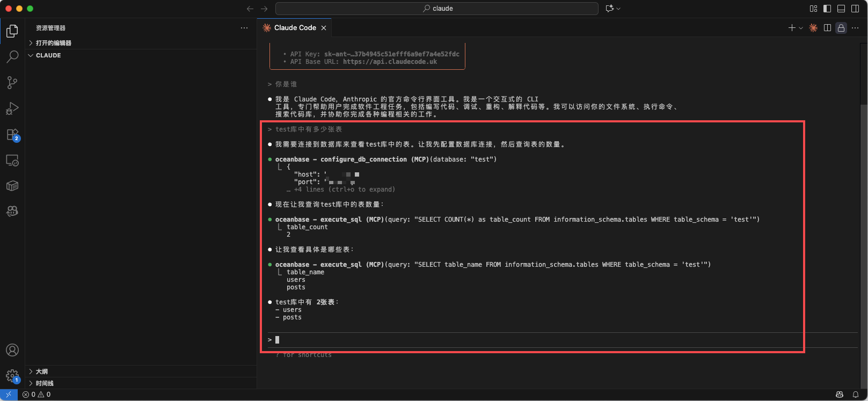
Task: Close the Claude Code tab
Action: click(324, 28)
